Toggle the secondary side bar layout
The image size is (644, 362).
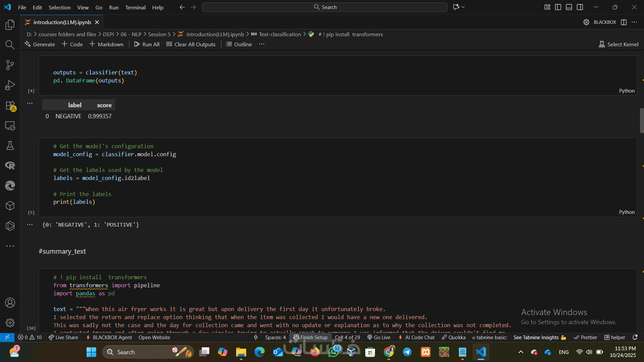point(580,7)
